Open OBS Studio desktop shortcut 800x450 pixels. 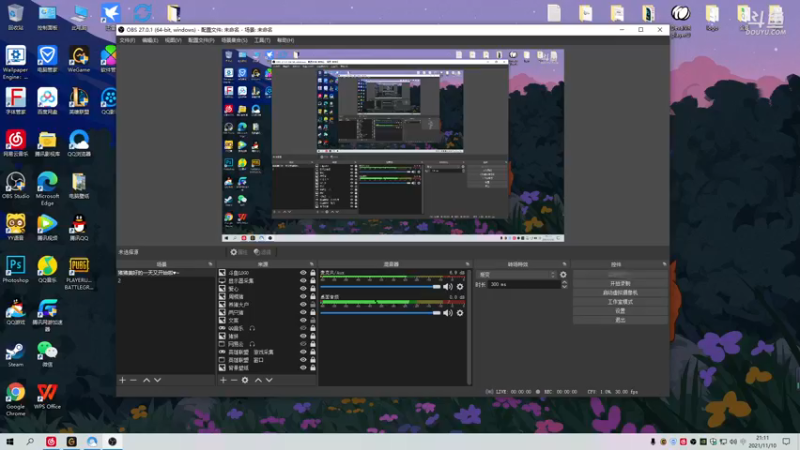coord(15,186)
